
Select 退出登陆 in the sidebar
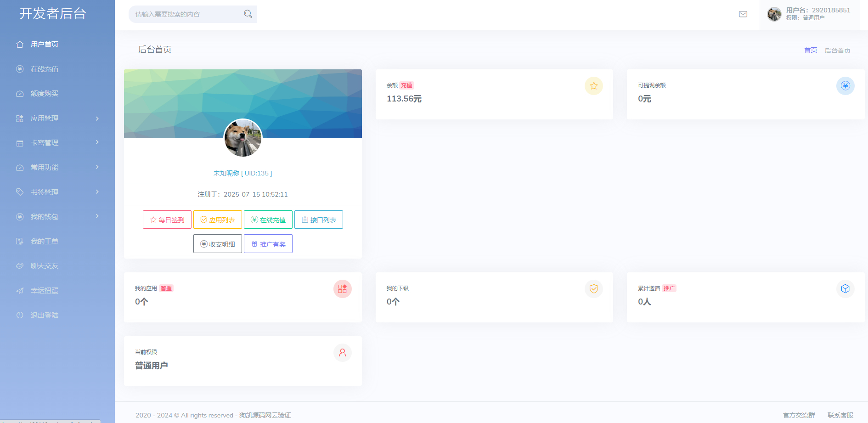coord(45,316)
